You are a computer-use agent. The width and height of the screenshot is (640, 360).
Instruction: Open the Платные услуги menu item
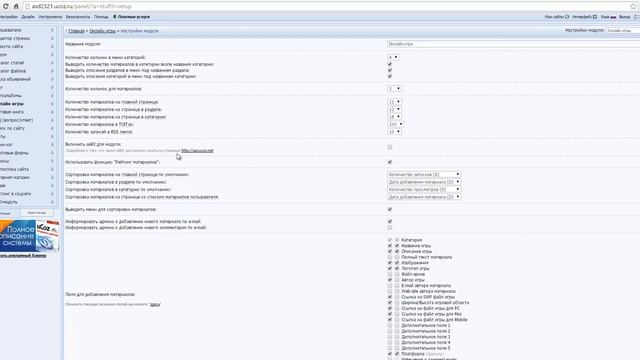coord(134,17)
